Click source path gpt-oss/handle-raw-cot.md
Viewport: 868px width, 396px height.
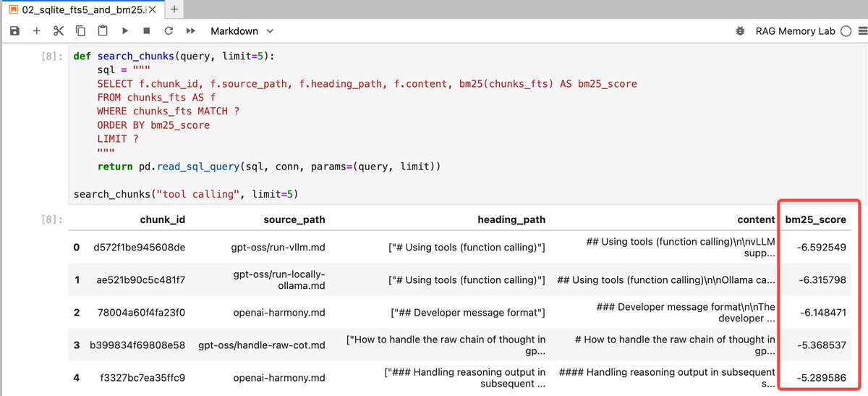[262, 345]
